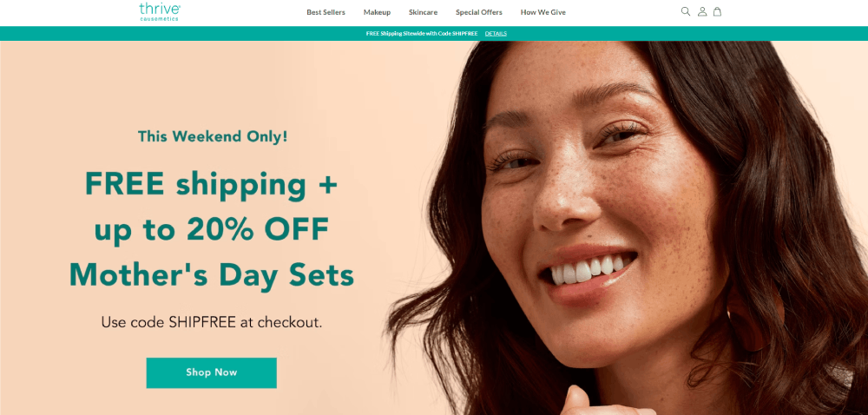The width and height of the screenshot is (868, 415).
Task: View the shopping bag icon
Action: pyautogui.click(x=717, y=11)
